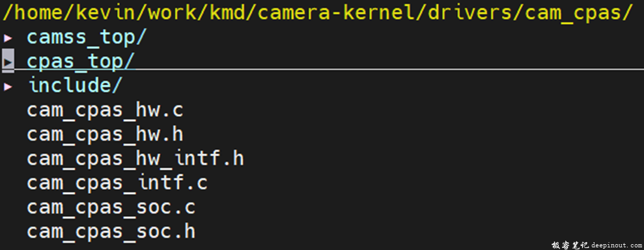Open the cam_cpas_soc.c file
The width and height of the screenshot is (644, 250).
click(111, 207)
